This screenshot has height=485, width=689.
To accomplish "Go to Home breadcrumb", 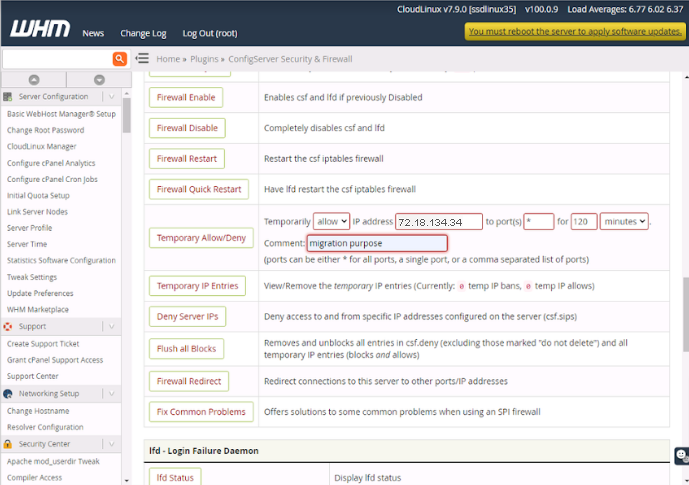I will pos(168,59).
